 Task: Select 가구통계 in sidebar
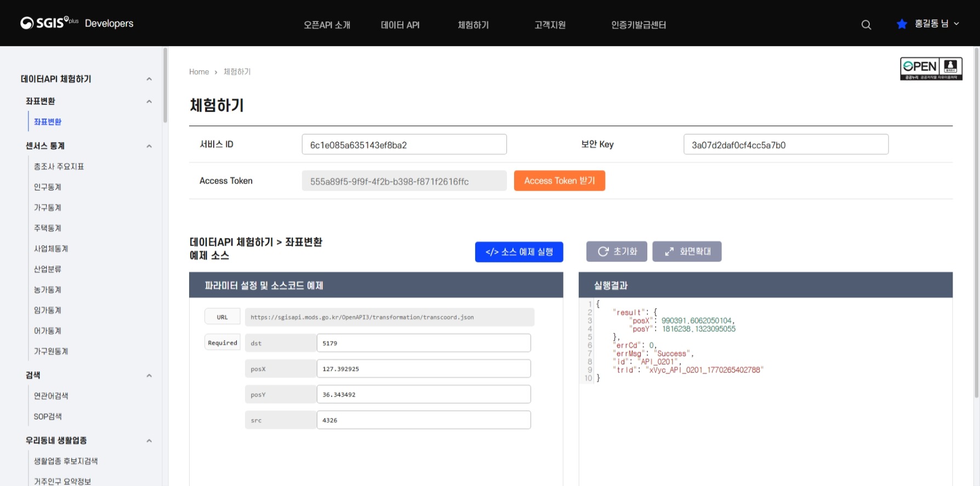point(48,207)
